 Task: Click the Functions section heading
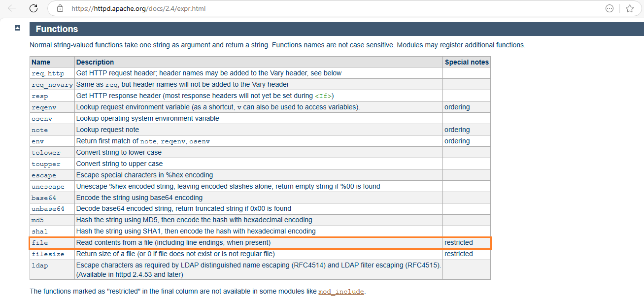57,29
